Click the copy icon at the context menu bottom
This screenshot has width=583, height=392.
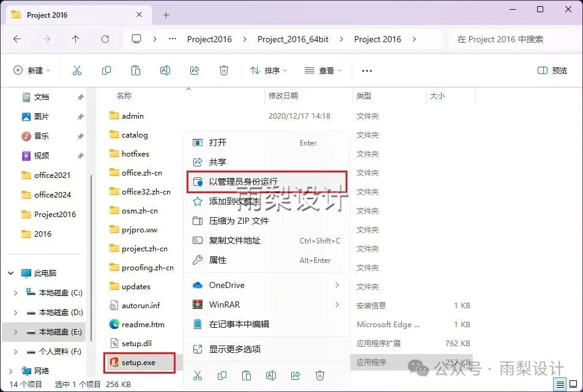[222, 375]
